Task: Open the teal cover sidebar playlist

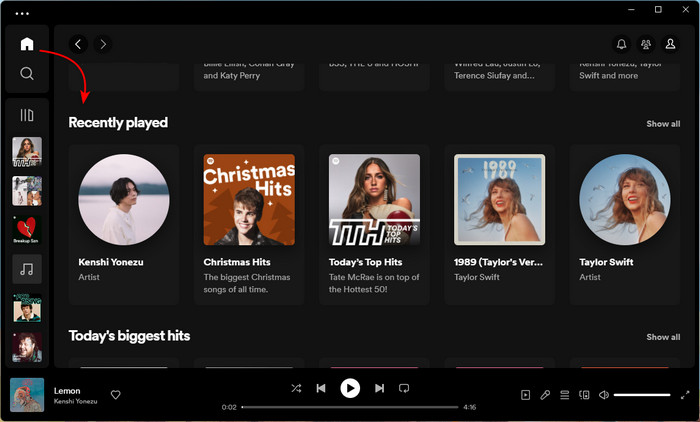Action: [27, 308]
